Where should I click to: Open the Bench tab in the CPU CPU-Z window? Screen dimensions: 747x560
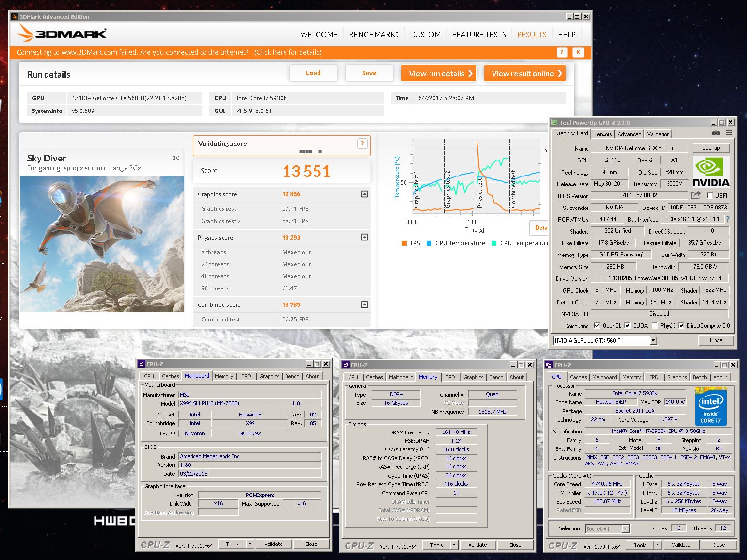699,377
